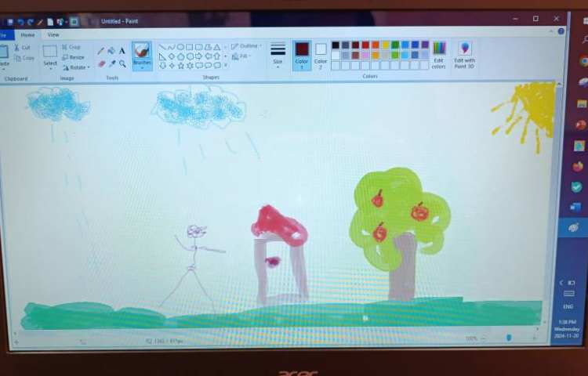Toggle Color 2 as active color
The image size is (588, 376).
[x=321, y=53]
